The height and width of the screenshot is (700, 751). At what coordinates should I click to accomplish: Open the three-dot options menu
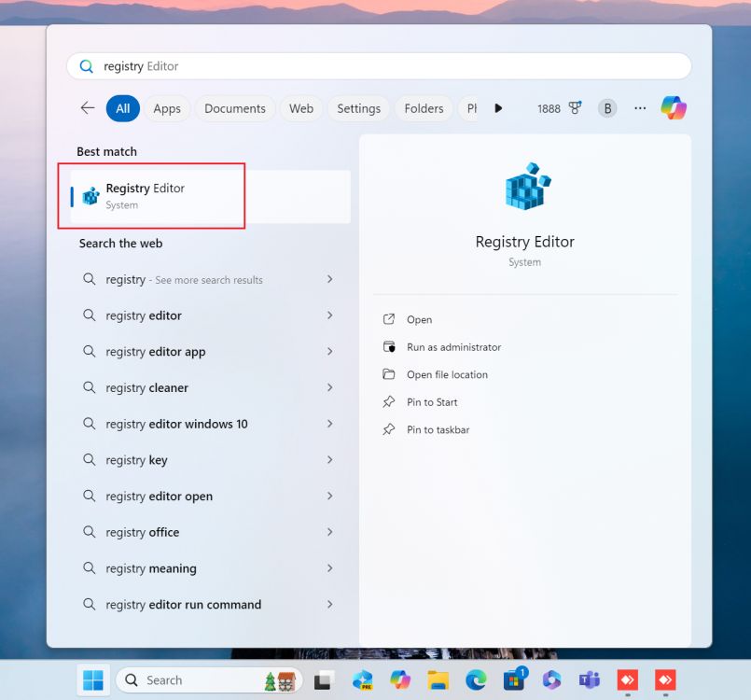pos(640,109)
